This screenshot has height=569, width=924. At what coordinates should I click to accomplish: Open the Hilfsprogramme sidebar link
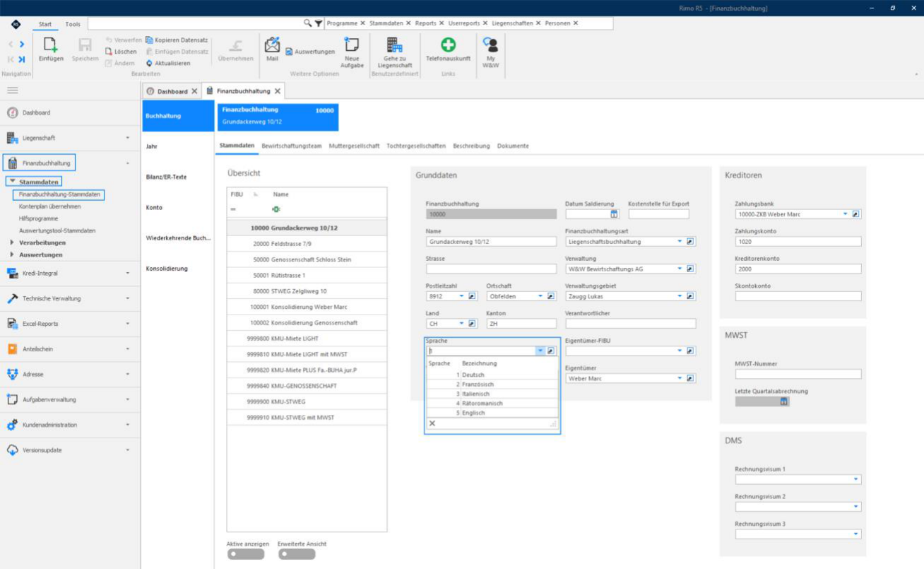point(39,218)
